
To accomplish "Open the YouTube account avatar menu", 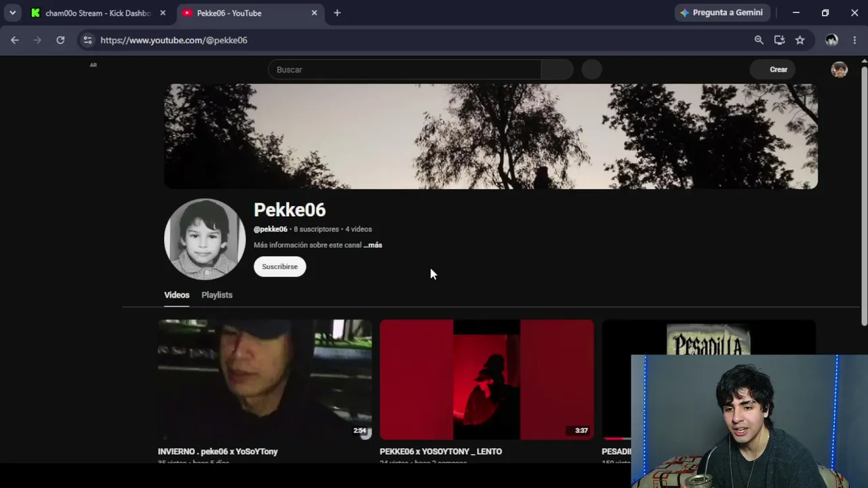I will click(x=840, y=69).
